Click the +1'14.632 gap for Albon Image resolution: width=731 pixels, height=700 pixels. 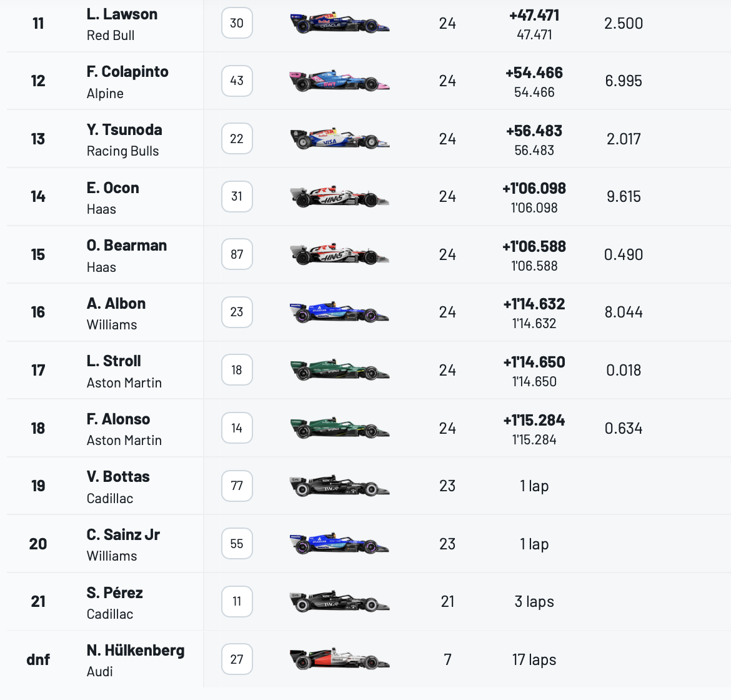534,304
